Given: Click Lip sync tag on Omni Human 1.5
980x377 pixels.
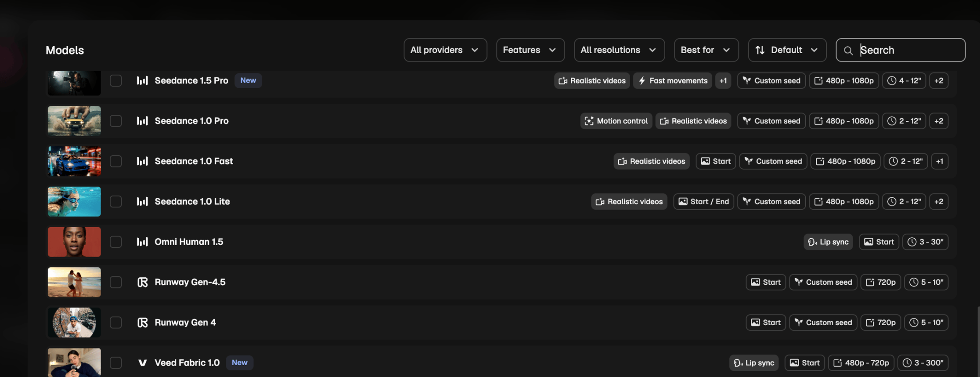Looking at the screenshot, I should coord(829,242).
